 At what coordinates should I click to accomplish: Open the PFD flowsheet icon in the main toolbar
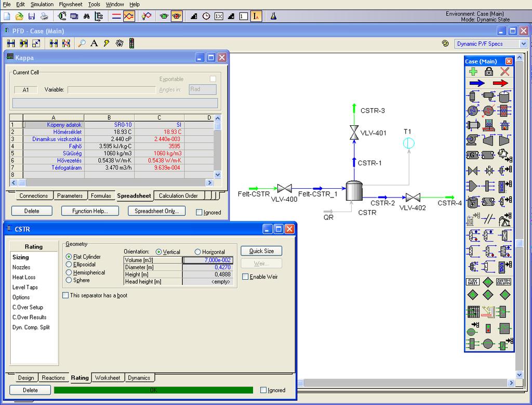tap(62, 16)
